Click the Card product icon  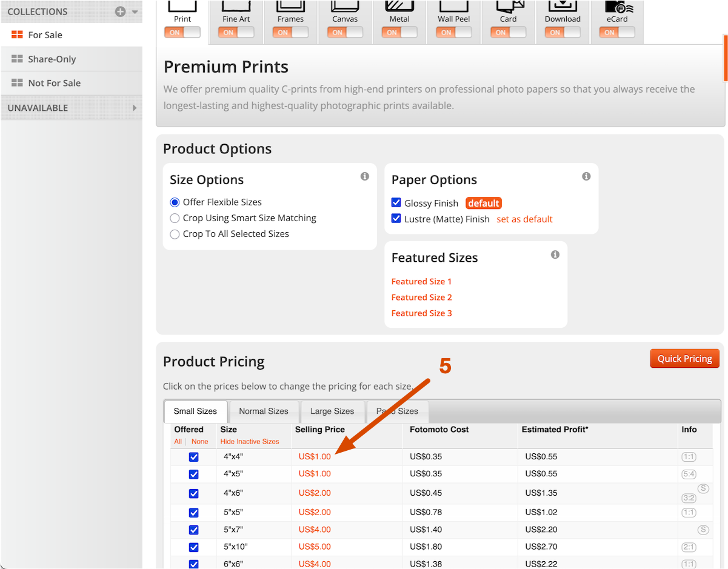[509, 6]
